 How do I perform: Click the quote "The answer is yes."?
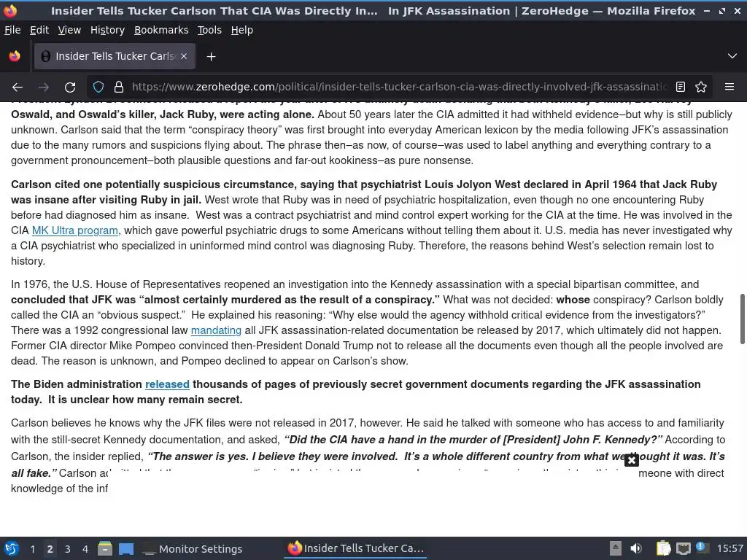point(198,456)
